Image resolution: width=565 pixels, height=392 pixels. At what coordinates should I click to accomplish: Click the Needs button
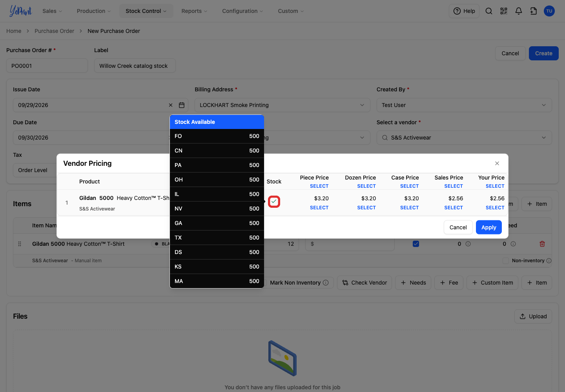tap(413, 283)
